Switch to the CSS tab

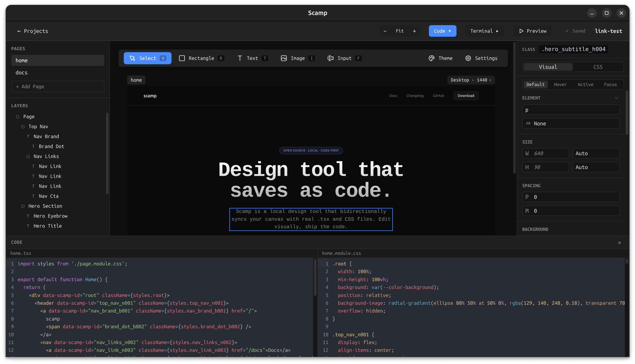click(598, 67)
